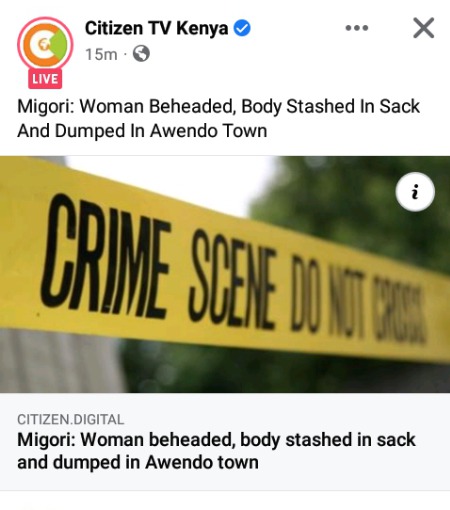Click caption line 'And Dumped In Awendo Town'

click(142, 131)
